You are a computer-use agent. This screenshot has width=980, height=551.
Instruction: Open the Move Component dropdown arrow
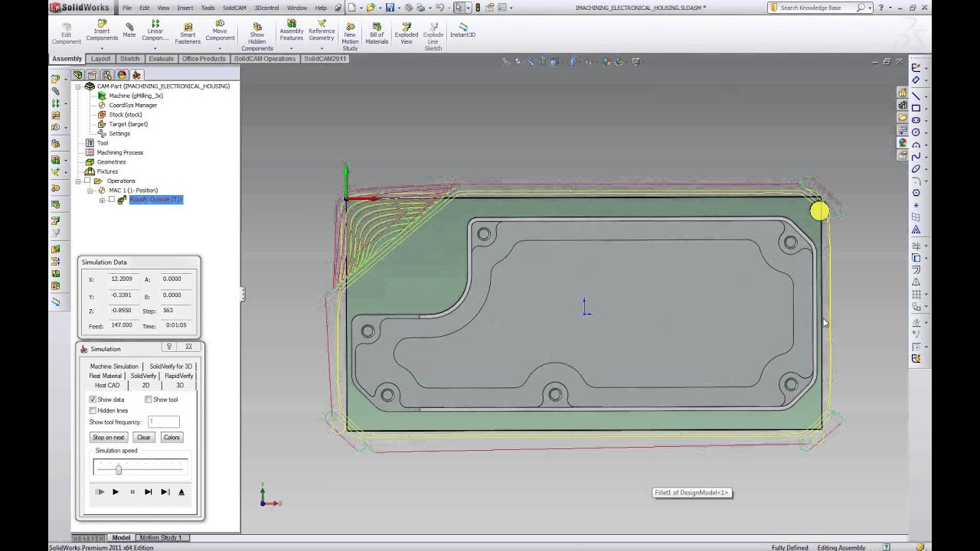coord(220,47)
